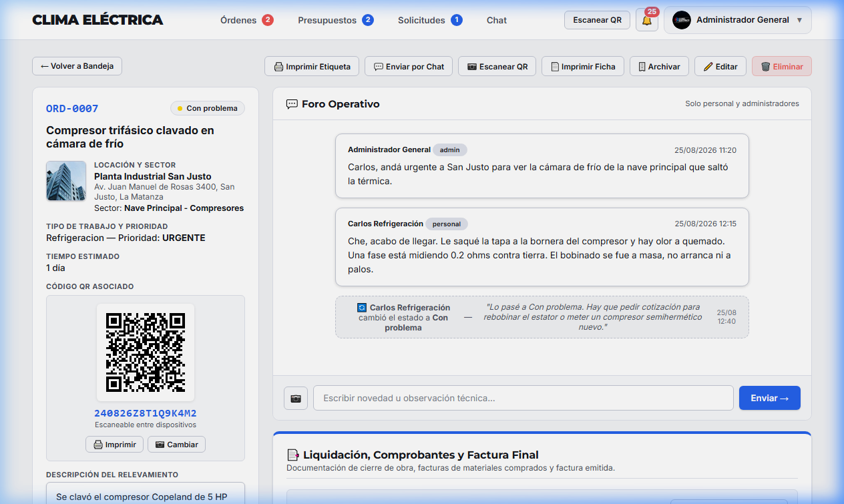Delete the order with Eliminar
Screen dimensions: 844x504
[x=782, y=66]
